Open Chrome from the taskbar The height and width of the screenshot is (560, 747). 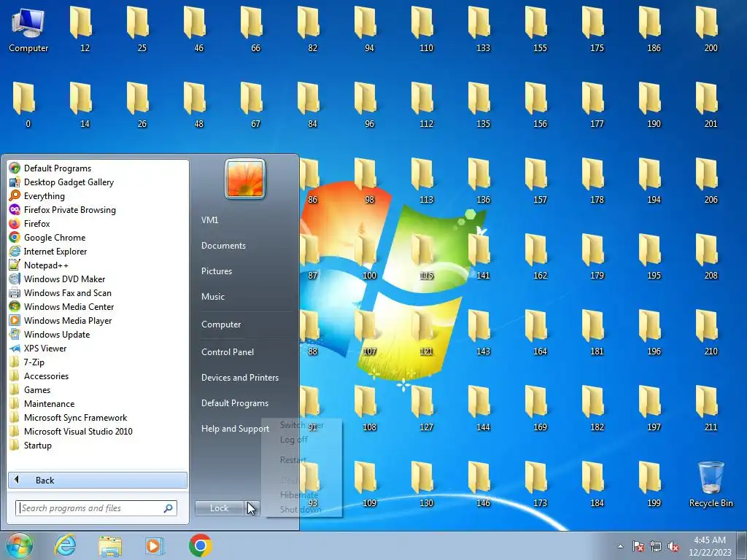200,545
